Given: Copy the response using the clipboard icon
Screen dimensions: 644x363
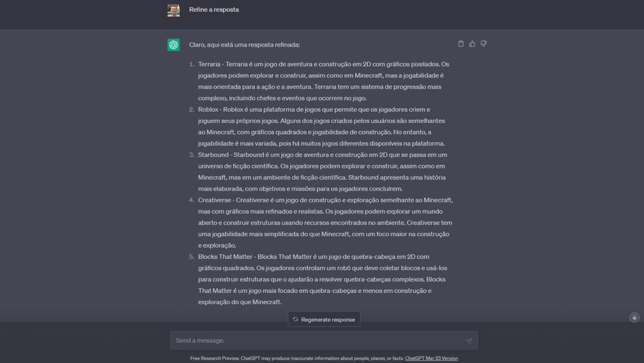Looking at the screenshot, I should (461, 44).
